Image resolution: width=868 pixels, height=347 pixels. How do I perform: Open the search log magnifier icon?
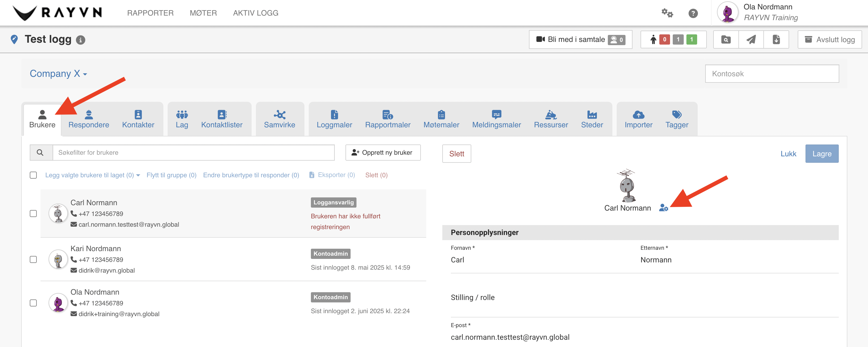point(726,39)
